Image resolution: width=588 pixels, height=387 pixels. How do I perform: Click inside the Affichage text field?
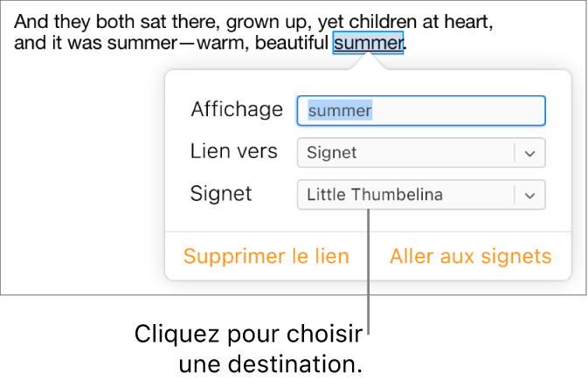(x=421, y=111)
